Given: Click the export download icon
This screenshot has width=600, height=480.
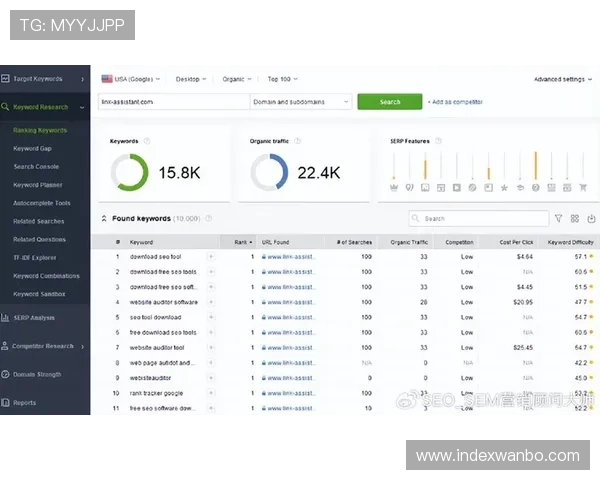Looking at the screenshot, I should (590, 218).
